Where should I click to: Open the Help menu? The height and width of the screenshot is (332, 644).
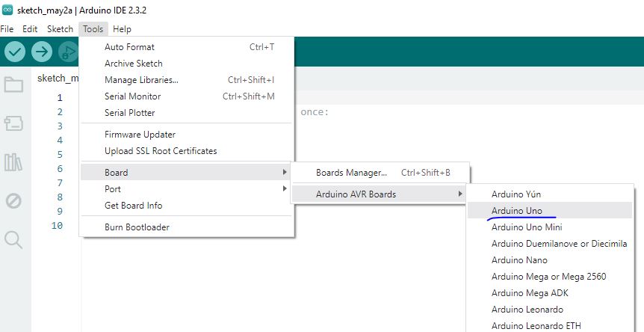click(x=122, y=29)
